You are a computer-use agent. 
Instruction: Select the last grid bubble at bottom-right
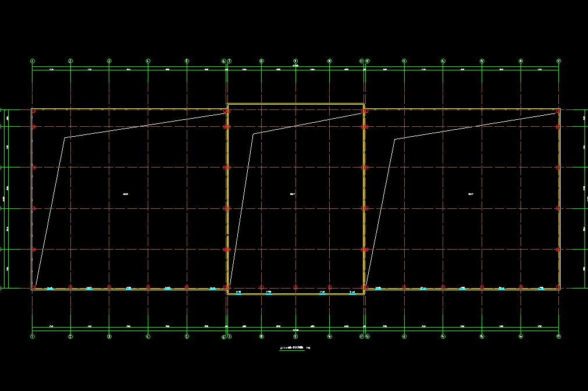pos(559,336)
